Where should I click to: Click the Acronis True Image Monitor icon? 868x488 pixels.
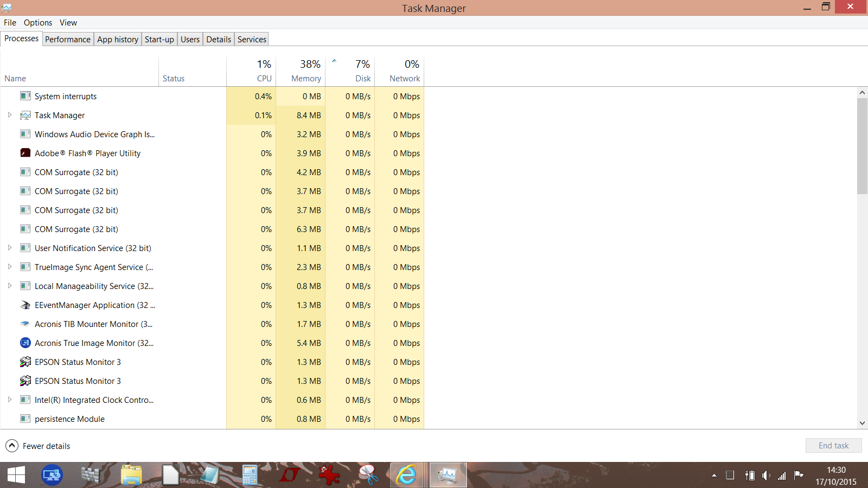(25, 343)
